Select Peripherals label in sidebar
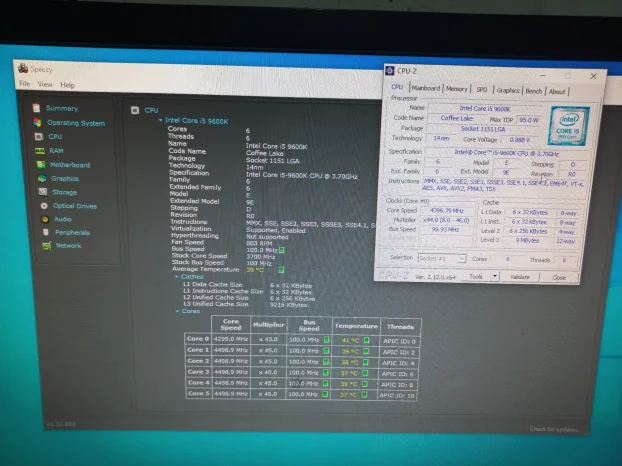This screenshot has height=466, width=622. (x=72, y=232)
